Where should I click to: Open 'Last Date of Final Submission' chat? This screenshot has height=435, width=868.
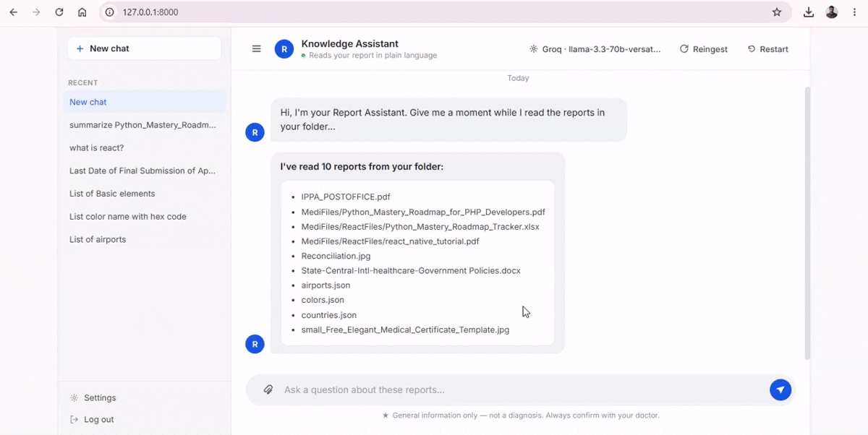145,171
